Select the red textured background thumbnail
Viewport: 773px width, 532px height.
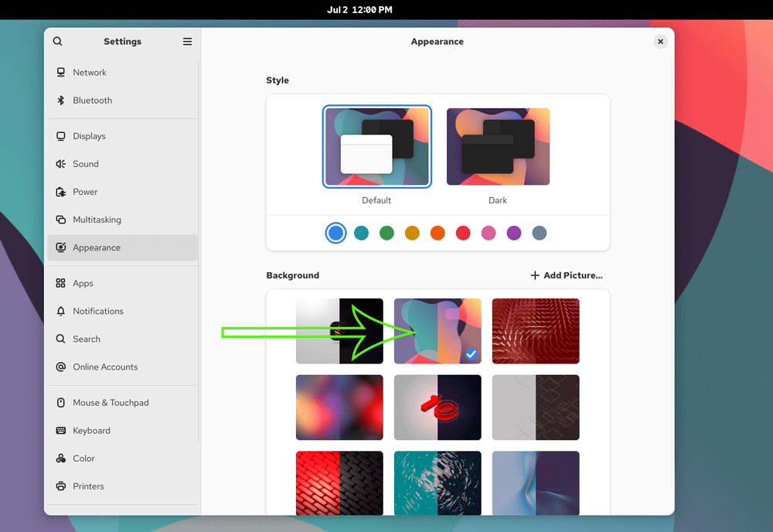click(x=536, y=331)
